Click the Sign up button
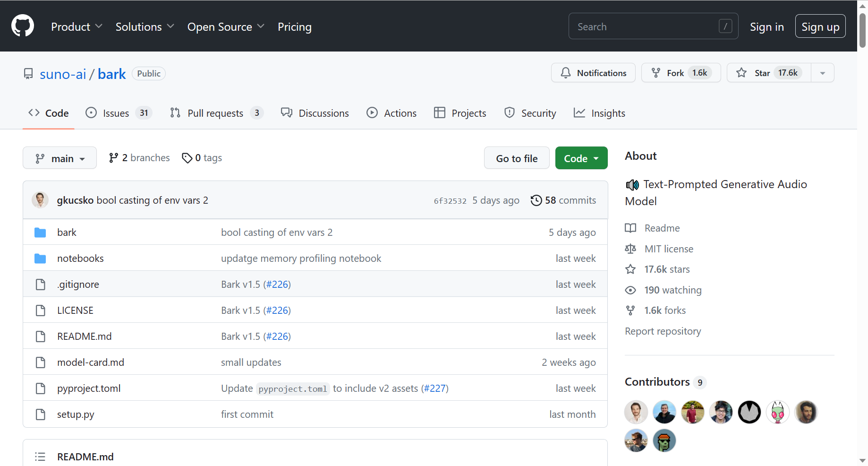The image size is (868, 466). click(820, 26)
